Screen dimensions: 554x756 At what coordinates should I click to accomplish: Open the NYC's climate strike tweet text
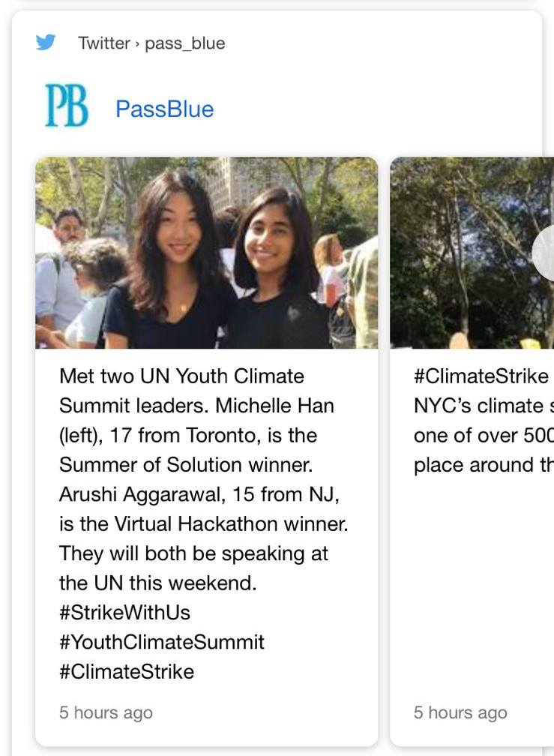[484, 421]
